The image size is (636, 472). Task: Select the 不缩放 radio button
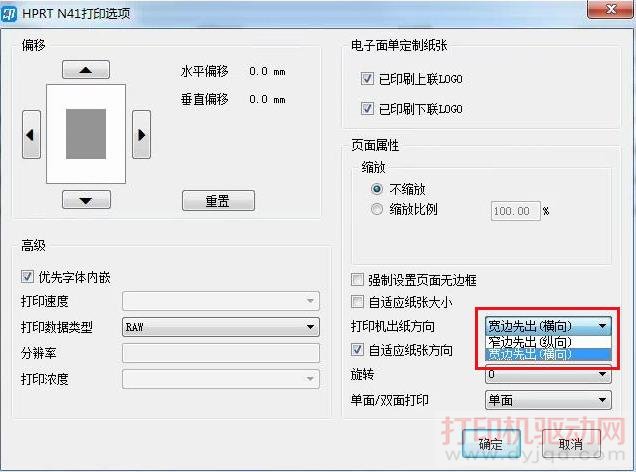[377, 188]
